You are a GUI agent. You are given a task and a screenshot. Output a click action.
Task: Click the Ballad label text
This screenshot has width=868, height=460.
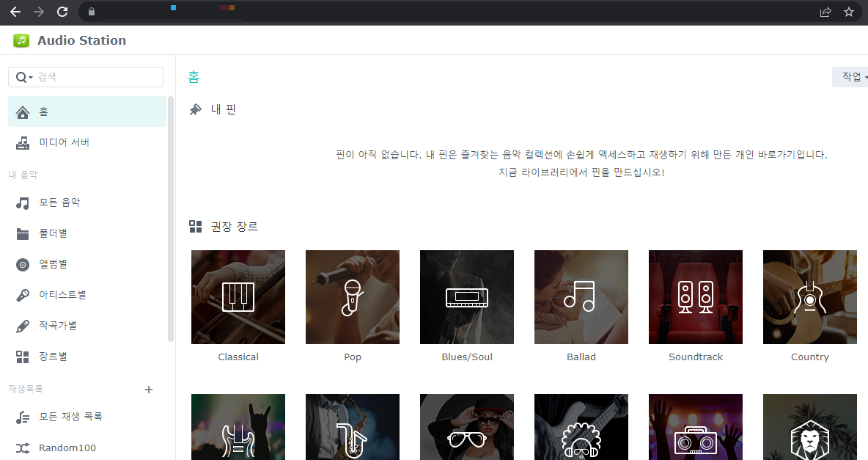click(x=581, y=357)
